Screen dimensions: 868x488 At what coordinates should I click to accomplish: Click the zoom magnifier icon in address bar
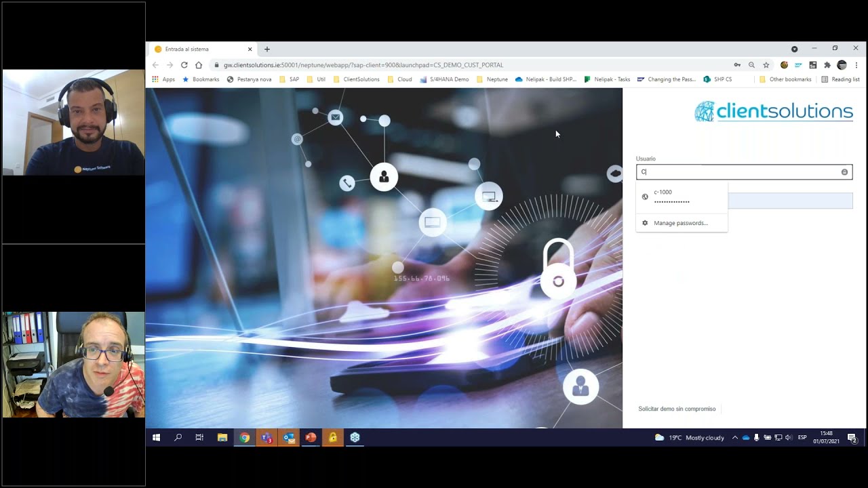[751, 65]
